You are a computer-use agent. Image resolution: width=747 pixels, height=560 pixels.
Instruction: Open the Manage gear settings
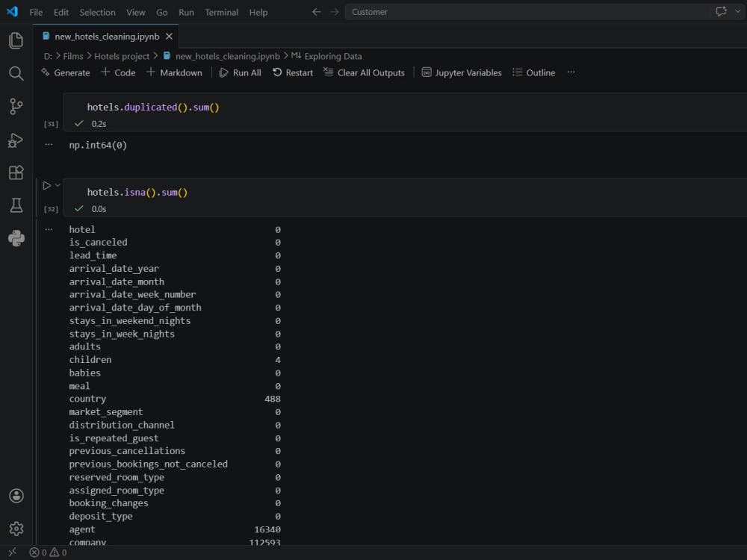(16, 529)
